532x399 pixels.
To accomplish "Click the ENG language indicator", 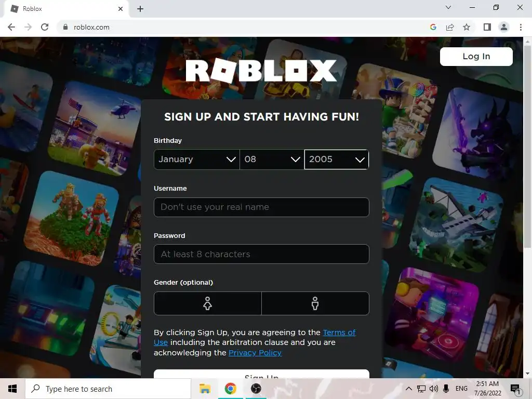I will click(x=461, y=389).
